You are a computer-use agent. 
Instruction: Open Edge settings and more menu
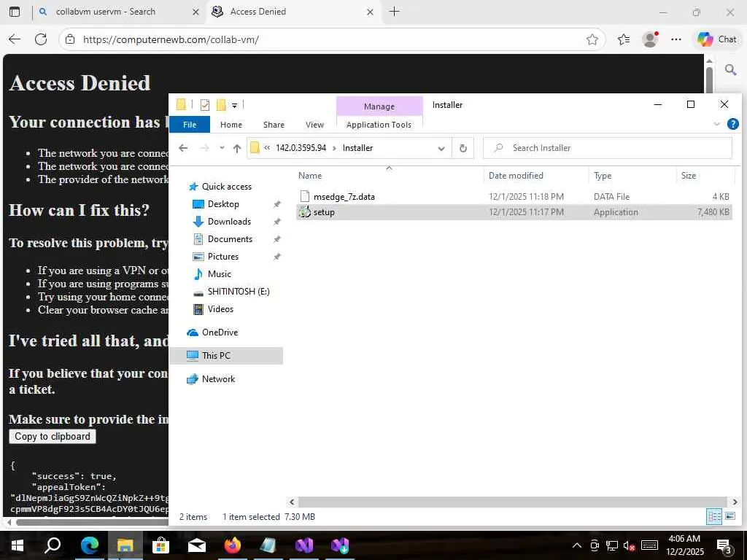tap(676, 39)
